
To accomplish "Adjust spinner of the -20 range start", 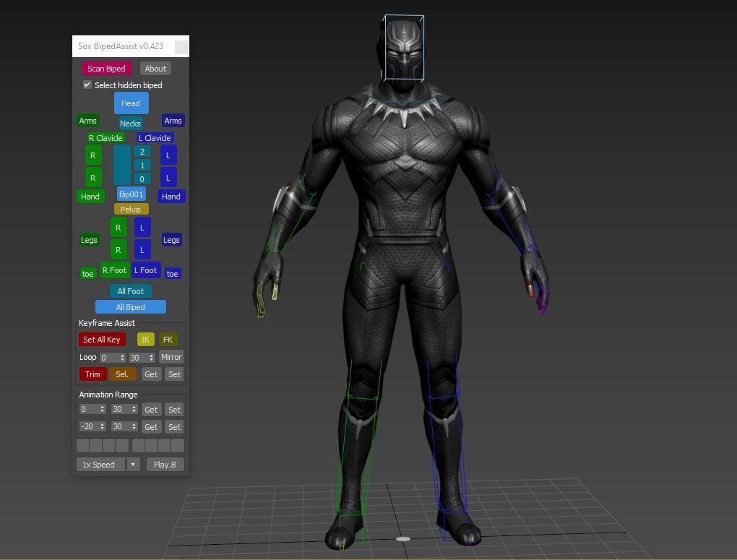I will click(103, 427).
